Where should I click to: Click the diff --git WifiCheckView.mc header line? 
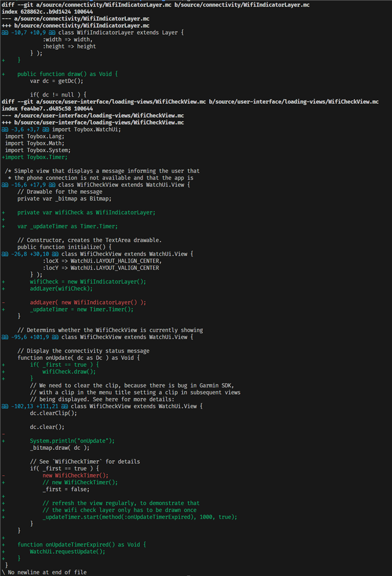click(x=190, y=102)
